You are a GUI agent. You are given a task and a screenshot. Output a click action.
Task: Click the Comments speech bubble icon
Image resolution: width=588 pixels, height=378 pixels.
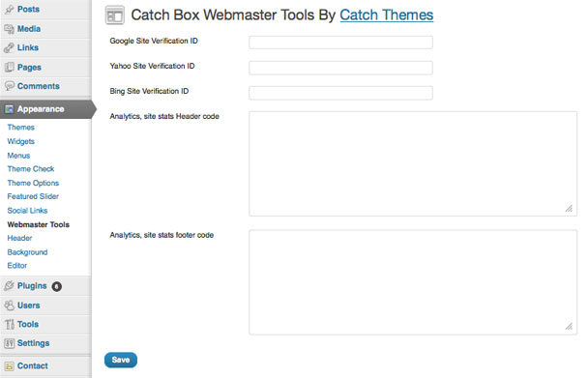[x=9, y=86]
